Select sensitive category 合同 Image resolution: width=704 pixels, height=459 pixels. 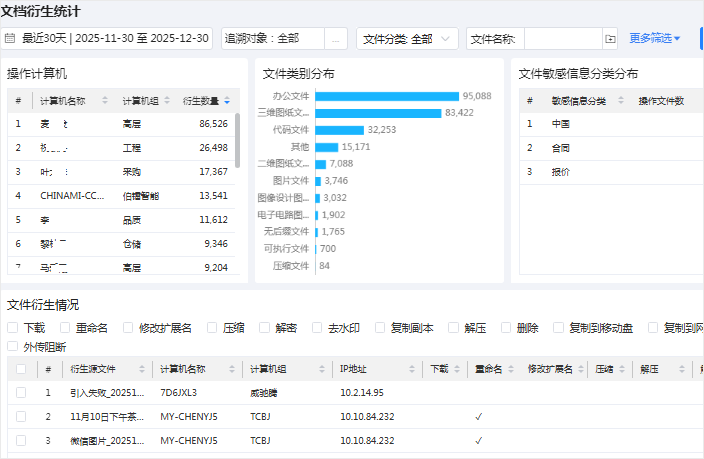[561, 148]
